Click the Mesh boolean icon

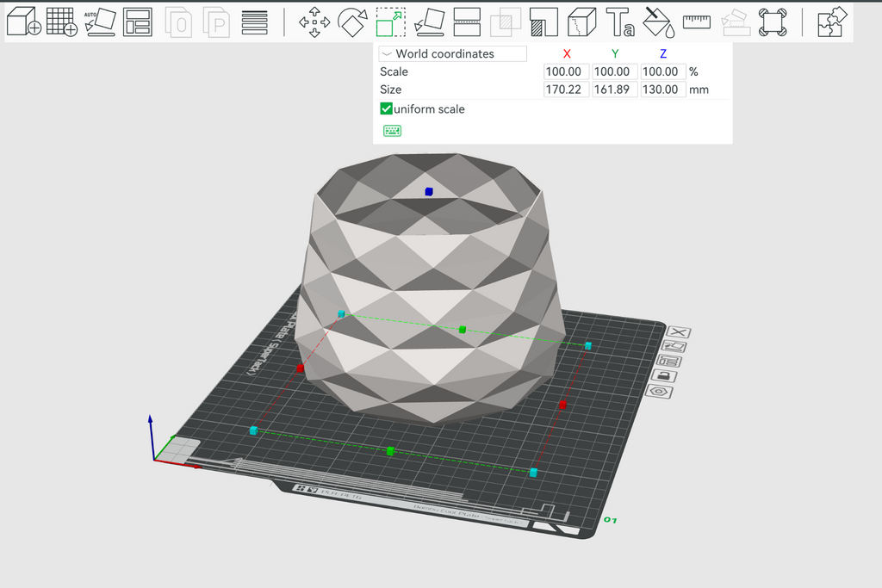[x=505, y=22]
